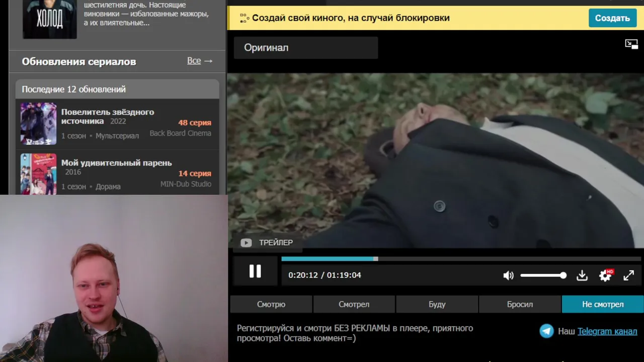The width and height of the screenshot is (644, 362).
Task: Click the kinogo logo in yellow banner
Action: click(x=245, y=18)
